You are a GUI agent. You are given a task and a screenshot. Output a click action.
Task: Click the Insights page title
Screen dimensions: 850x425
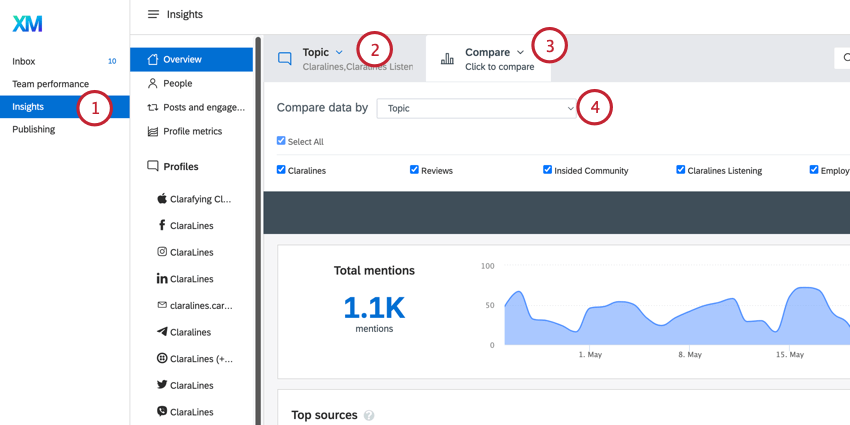tap(185, 14)
